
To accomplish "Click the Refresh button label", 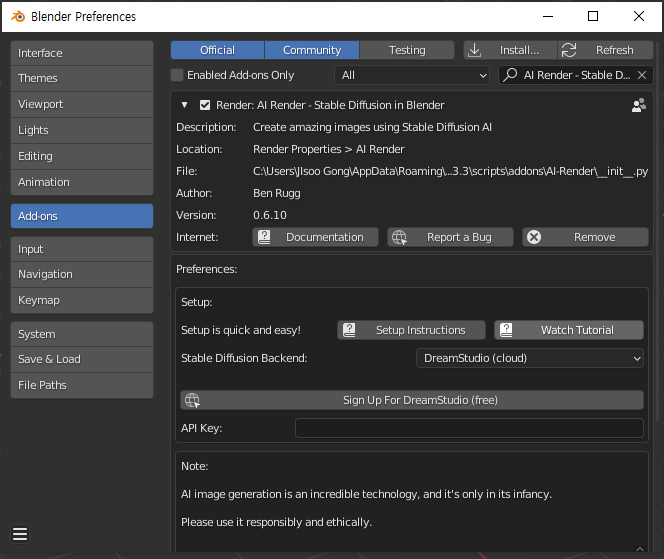I will point(614,50).
